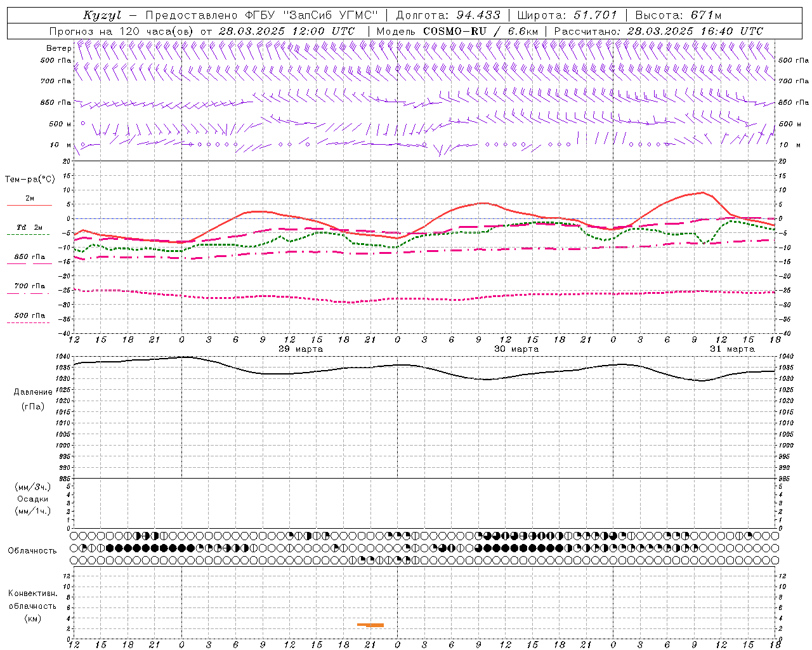
Task: Click the elevation label Высота: 671м
Action: click(x=678, y=15)
